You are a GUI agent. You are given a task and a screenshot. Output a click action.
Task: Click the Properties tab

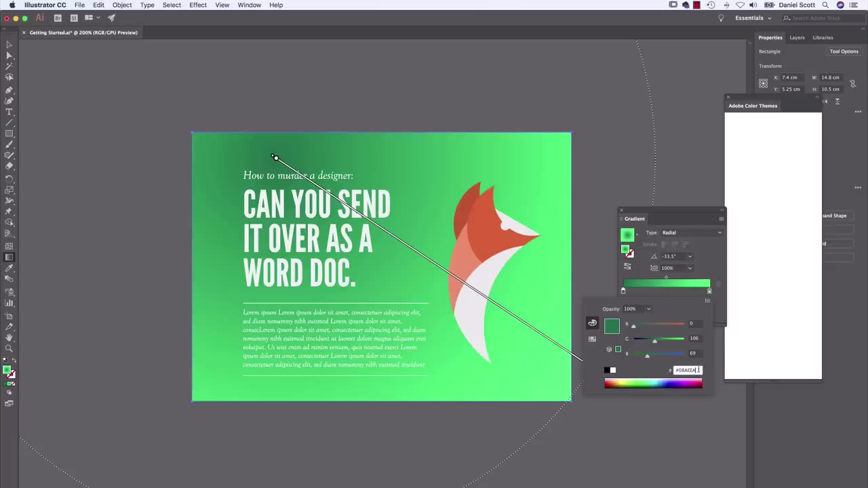(770, 37)
